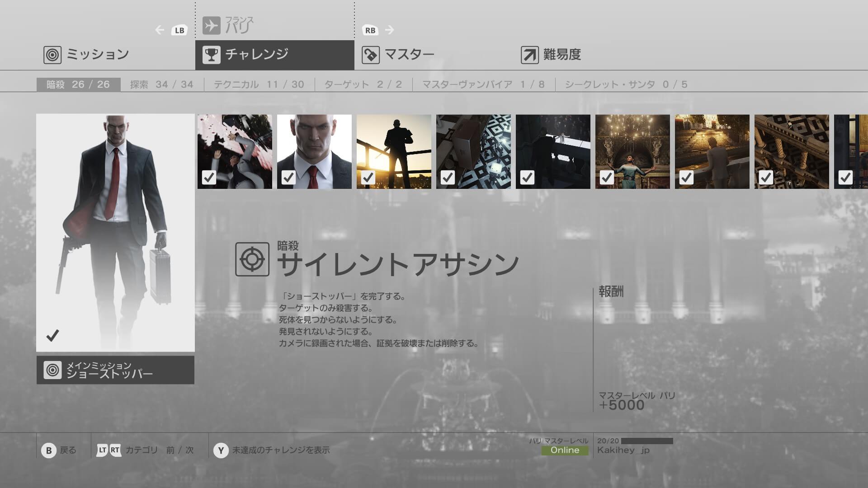Click the line ターゲットのみ殺害する。
The image size is (868, 488).
(325, 308)
